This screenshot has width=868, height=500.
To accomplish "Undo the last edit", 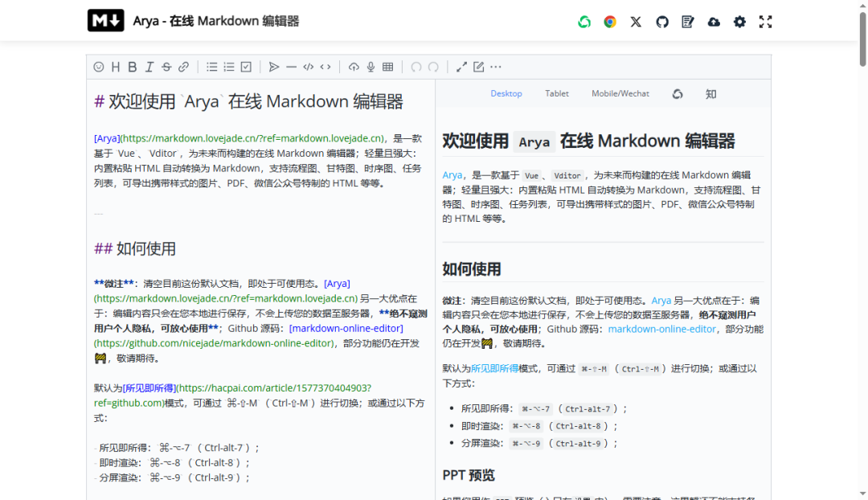I will pyautogui.click(x=416, y=67).
